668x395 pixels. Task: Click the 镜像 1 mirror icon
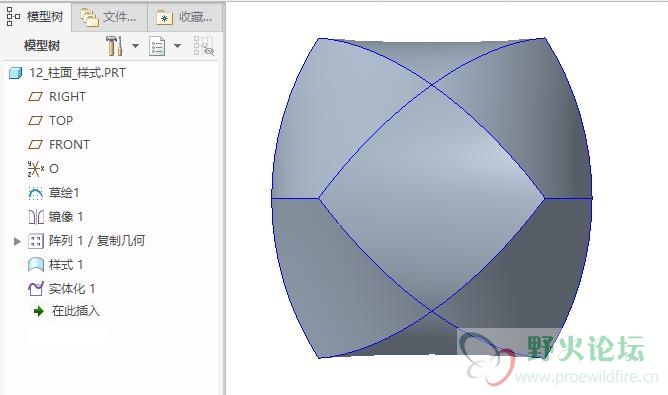pyautogui.click(x=36, y=217)
